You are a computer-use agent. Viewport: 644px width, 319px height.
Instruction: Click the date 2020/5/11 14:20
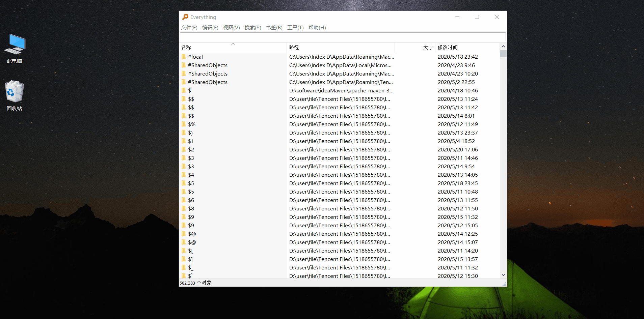(458, 251)
